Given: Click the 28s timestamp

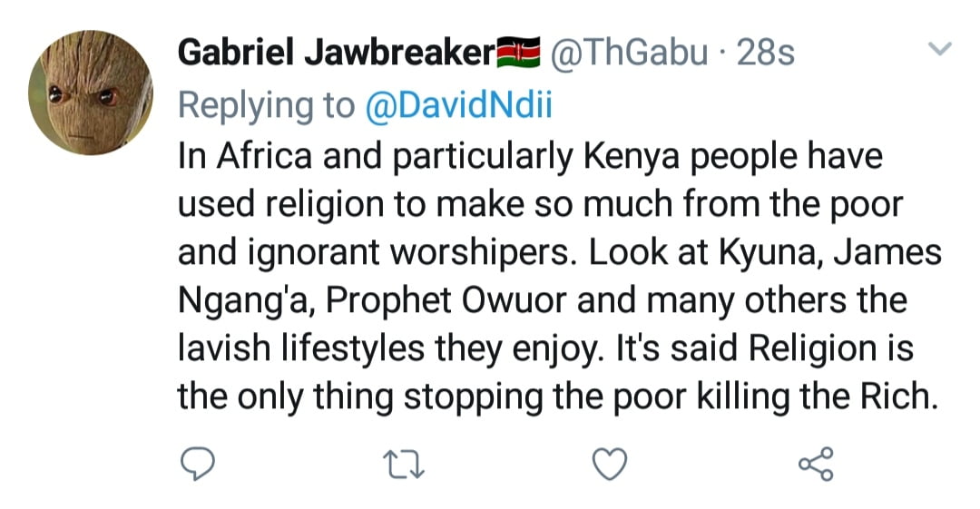Looking at the screenshot, I should [766, 54].
